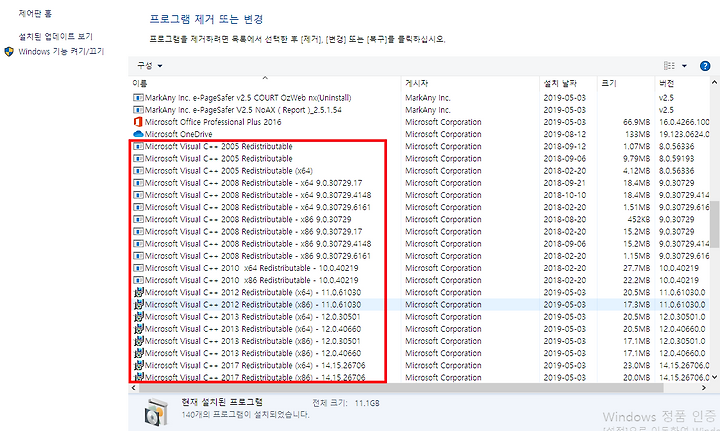The width and height of the screenshot is (720, 431).
Task: Click the e-PageSafer COURT OzWeb row icon
Action: (138, 97)
